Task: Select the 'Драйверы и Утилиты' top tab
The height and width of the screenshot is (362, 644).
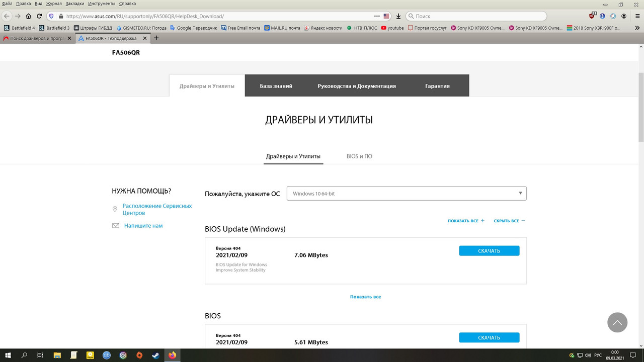Action: click(207, 86)
